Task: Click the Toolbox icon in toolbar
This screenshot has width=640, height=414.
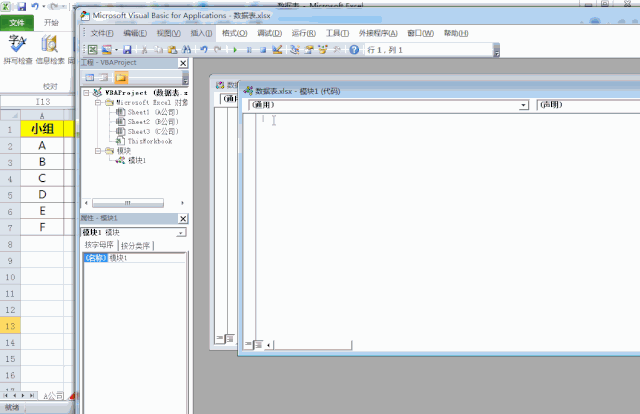Action: [337, 50]
